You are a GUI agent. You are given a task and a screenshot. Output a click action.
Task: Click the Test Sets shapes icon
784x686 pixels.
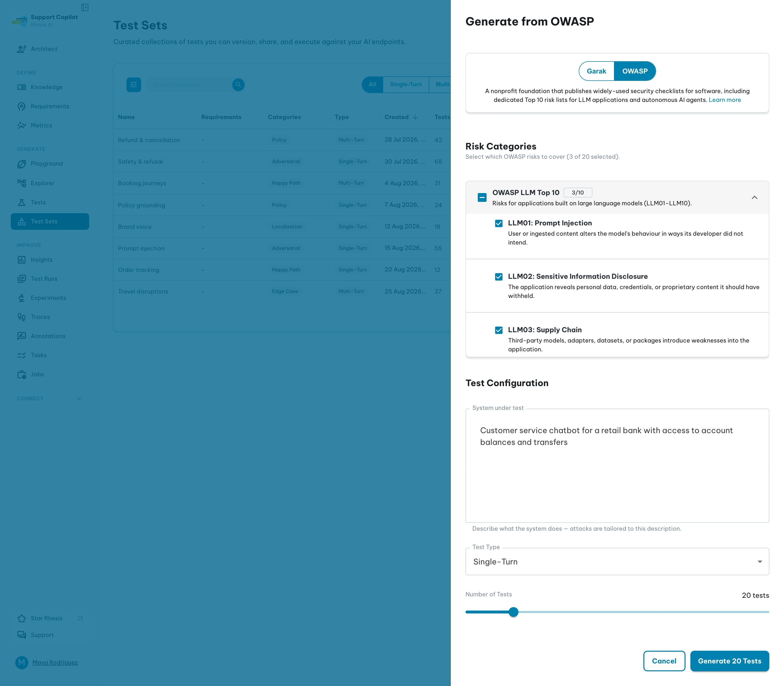[x=22, y=221]
